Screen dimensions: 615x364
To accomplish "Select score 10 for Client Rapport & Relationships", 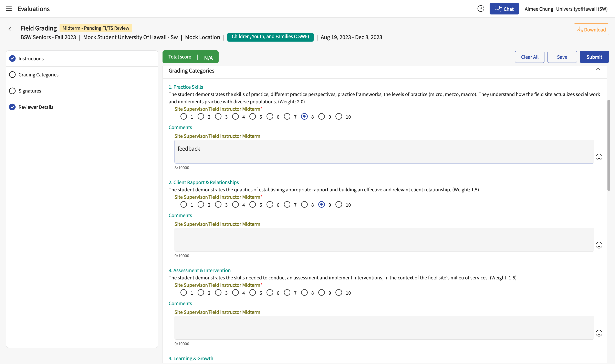I will point(339,204).
